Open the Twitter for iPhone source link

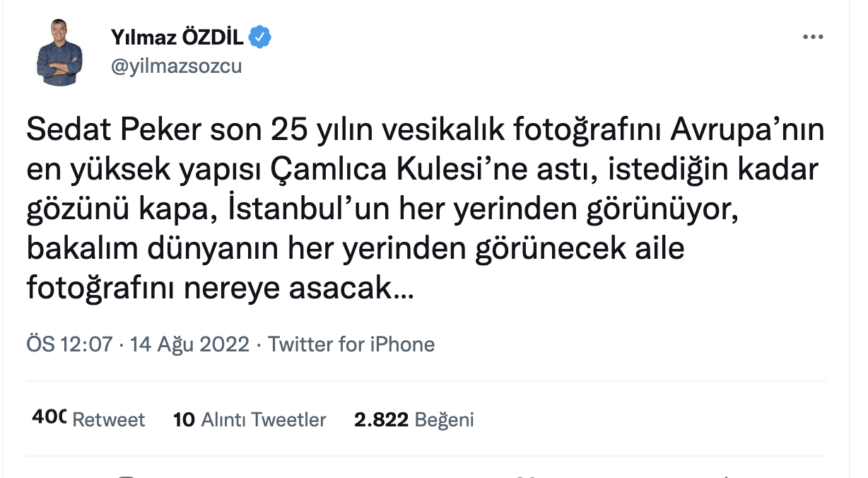[351, 344]
